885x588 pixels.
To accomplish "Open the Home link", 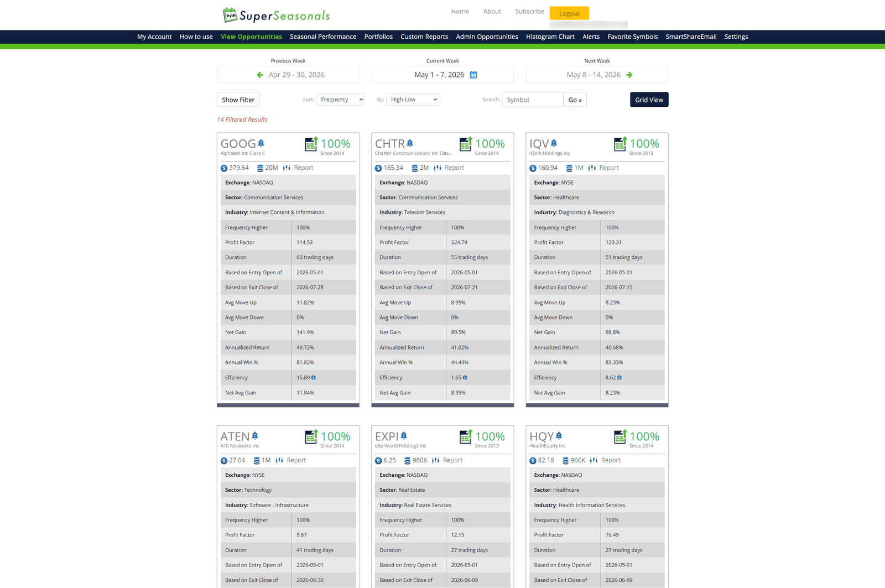I will tap(460, 12).
